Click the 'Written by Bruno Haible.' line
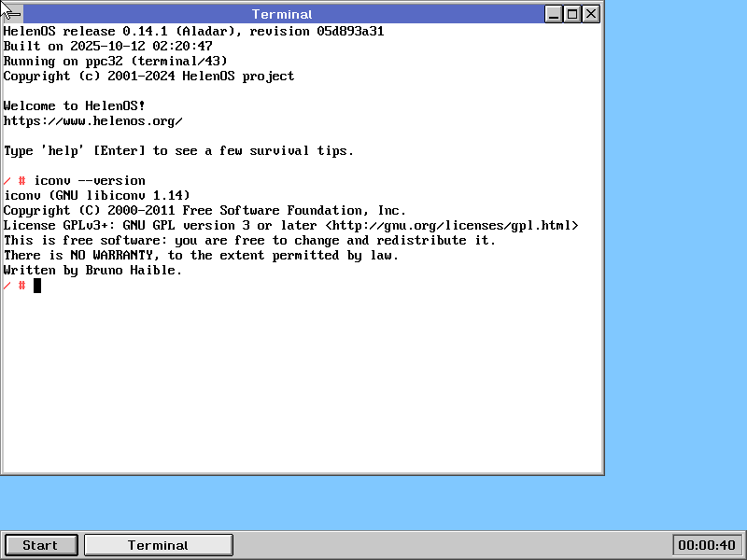Image resolution: width=747 pixels, height=560 pixels. point(93,271)
